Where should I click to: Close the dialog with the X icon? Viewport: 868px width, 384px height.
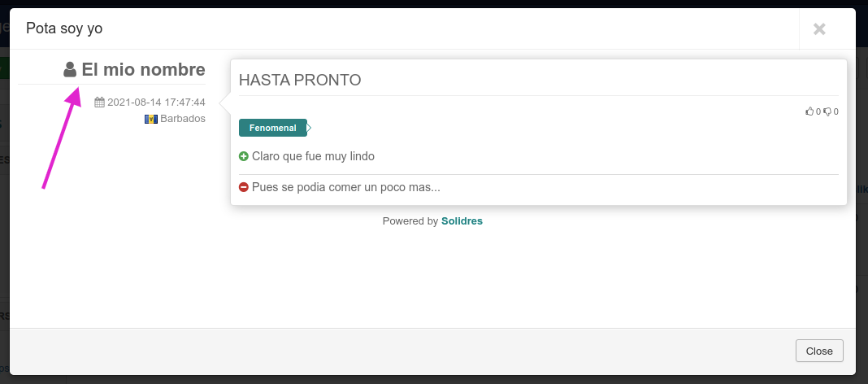819,29
